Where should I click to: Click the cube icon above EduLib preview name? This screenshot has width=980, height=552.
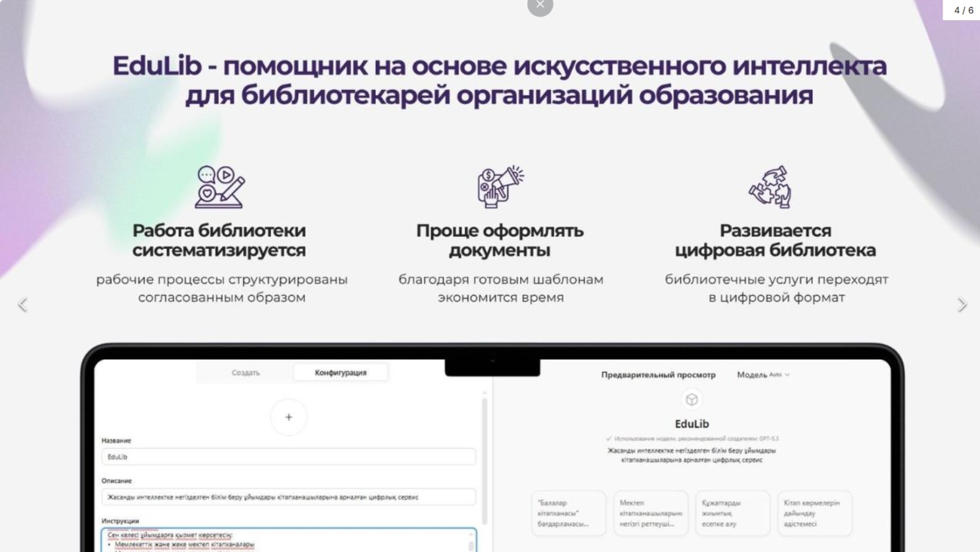(x=690, y=401)
